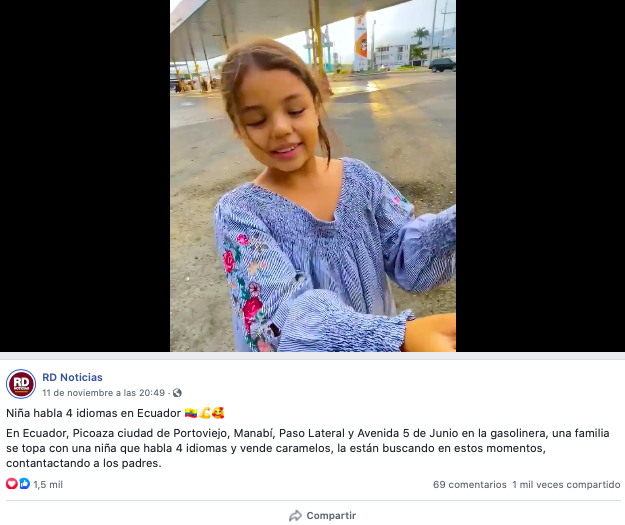Screen dimensions: 625x525
Task: Click the gas station totem sign in video
Action: (x=361, y=42)
